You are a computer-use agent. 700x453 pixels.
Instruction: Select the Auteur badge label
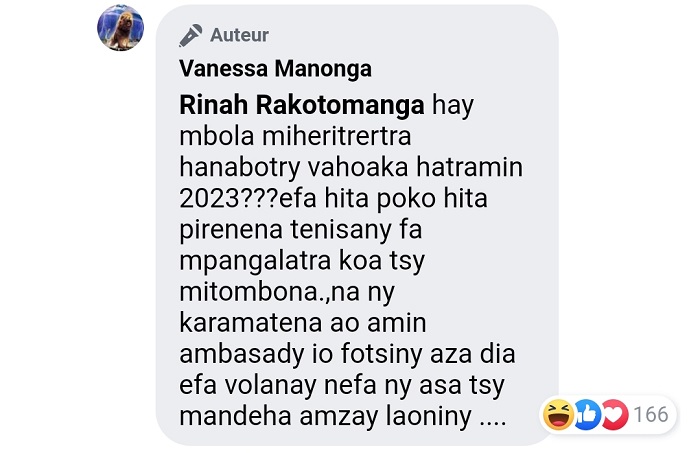[239, 35]
